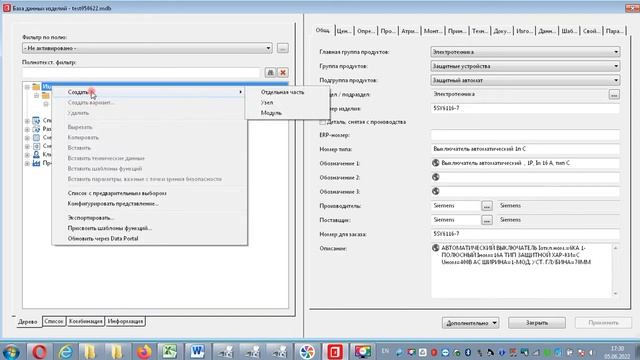The width and height of the screenshot is (640, 360).
Task: Open the 'Цен...' properties tab
Action: pyautogui.click(x=344, y=31)
